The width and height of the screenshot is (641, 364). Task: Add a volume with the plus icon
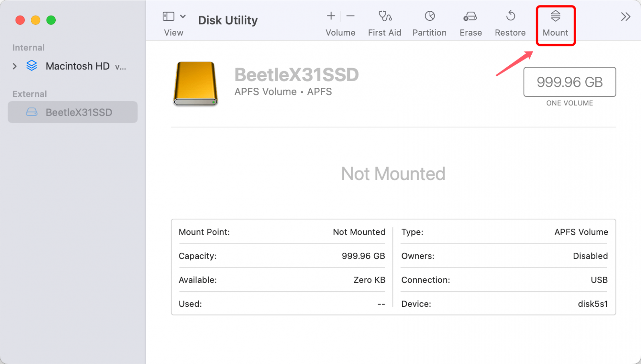pyautogui.click(x=331, y=16)
